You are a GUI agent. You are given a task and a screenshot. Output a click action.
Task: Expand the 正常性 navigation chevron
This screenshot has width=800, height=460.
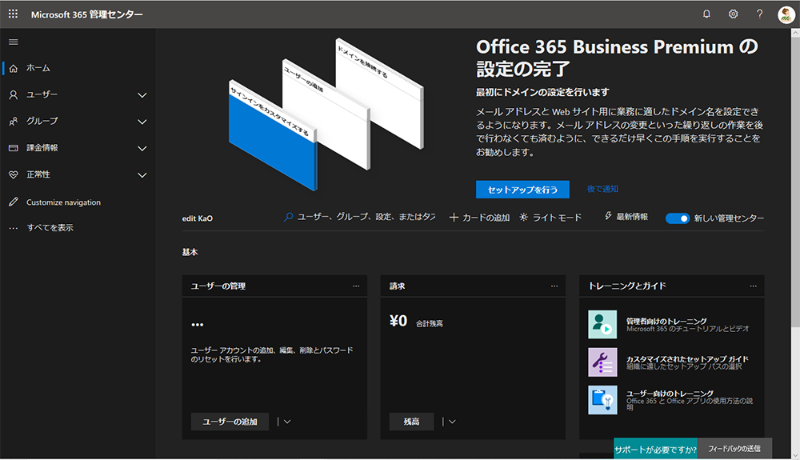(142, 175)
